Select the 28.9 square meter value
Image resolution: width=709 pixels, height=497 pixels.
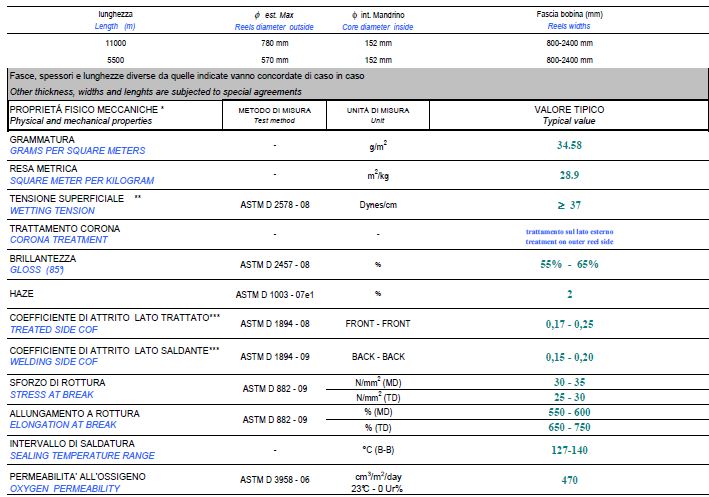569,175
